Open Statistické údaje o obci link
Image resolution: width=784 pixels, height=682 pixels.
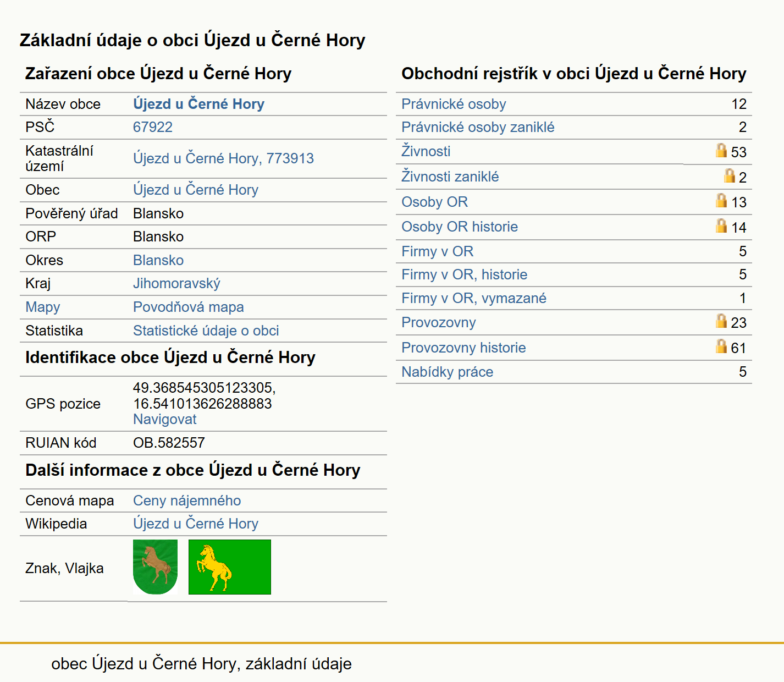pos(206,331)
